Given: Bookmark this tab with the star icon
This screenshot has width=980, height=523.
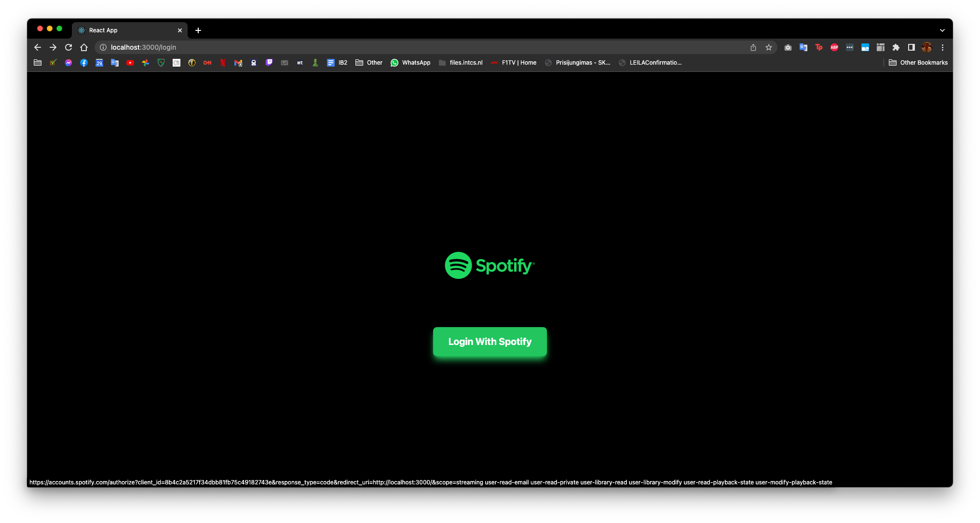Looking at the screenshot, I should (x=769, y=47).
